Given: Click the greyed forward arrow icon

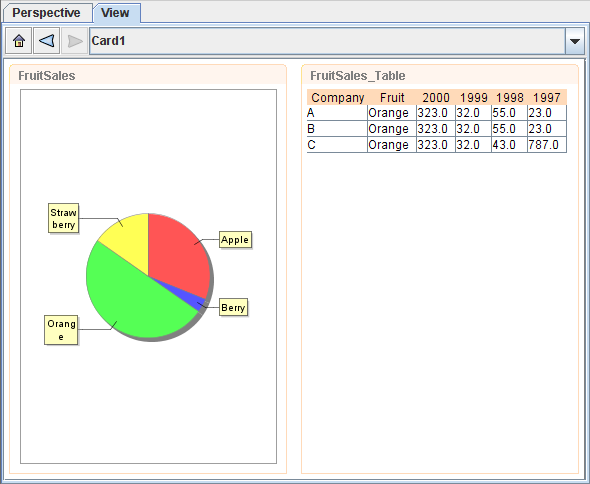Looking at the screenshot, I should [x=75, y=41].
